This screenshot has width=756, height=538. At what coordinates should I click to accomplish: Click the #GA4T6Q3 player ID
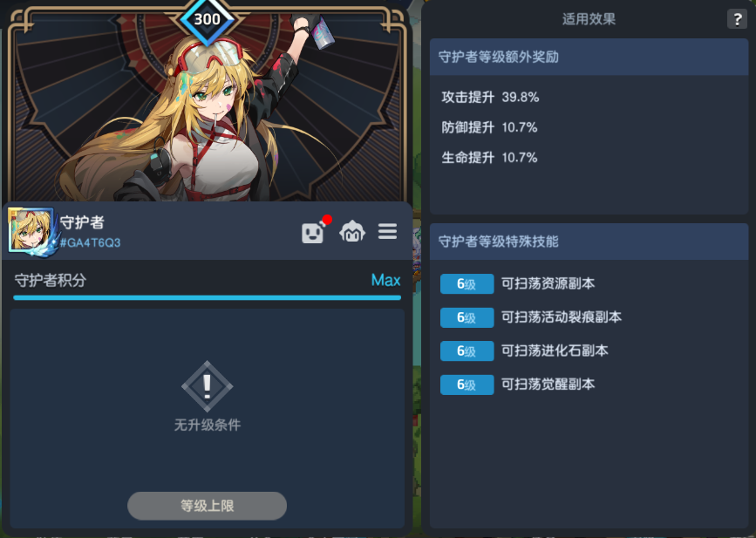pyautogui.click(x=90, y=242)
